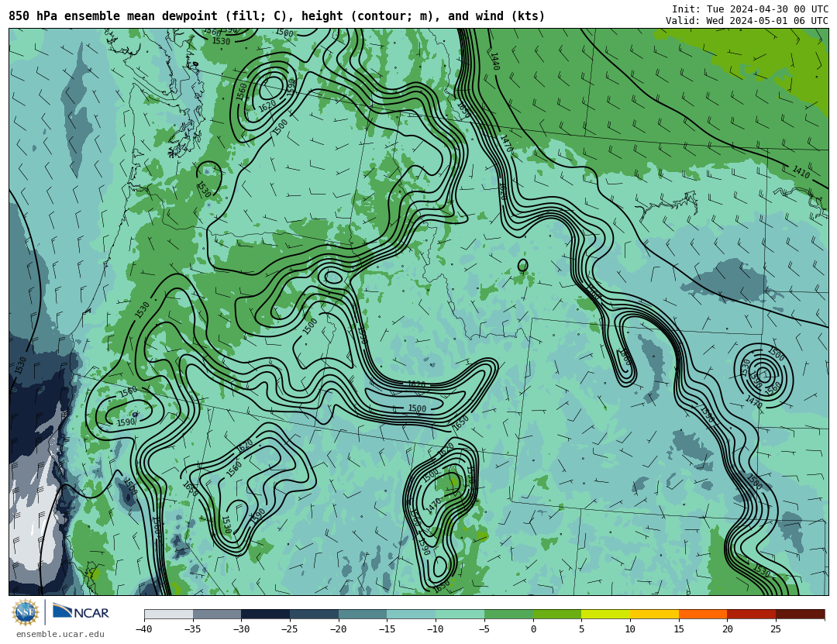The width and height of the screenshot is (837, 644).
Task: Click the '1410' height contour label
Action: click(801, 172)
